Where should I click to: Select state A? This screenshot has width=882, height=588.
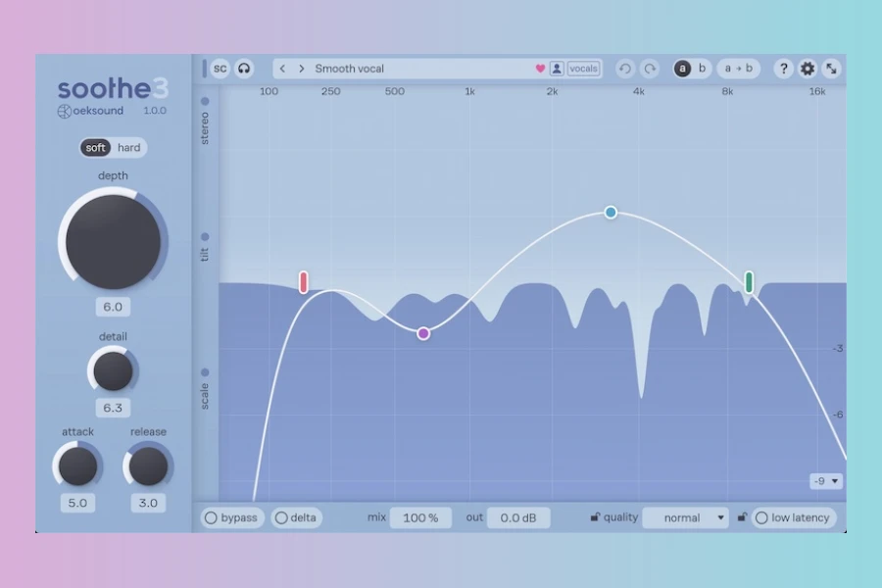[x=682, y=69]
